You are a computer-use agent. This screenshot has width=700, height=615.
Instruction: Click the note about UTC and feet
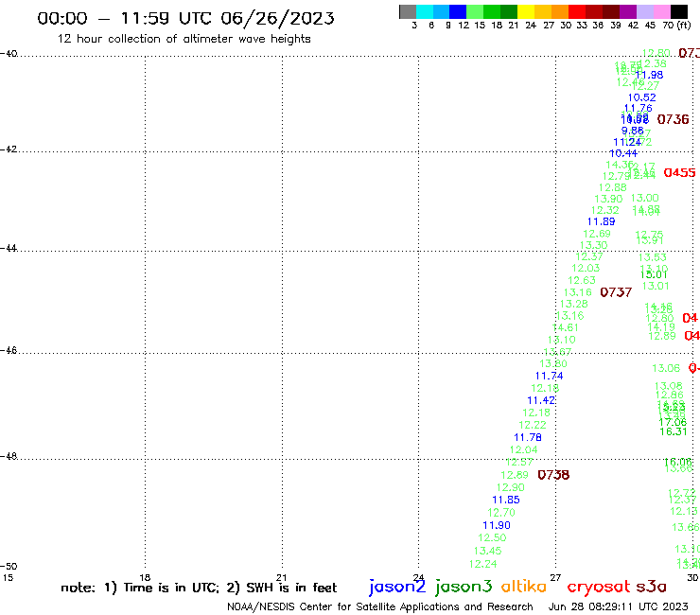[x=199, y=588]
